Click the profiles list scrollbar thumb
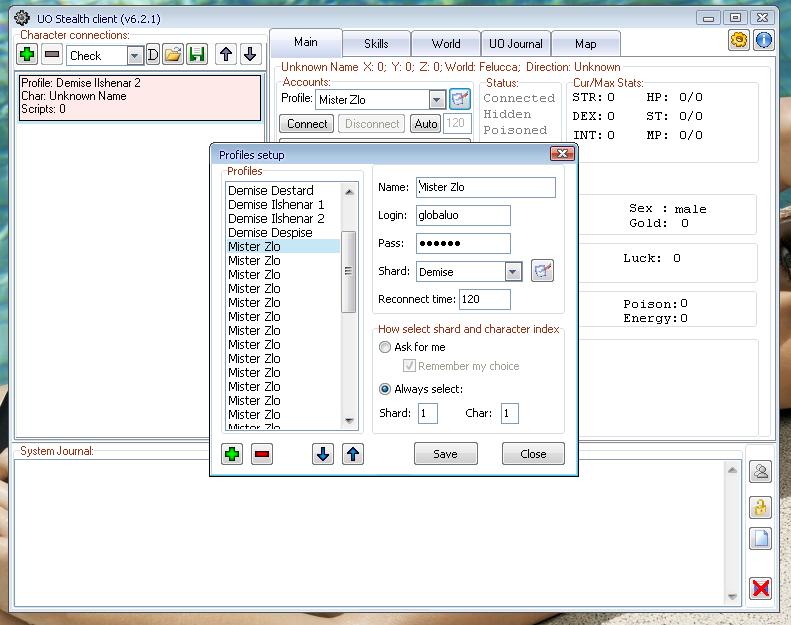Screen dimensions: 791x625 pyautogui.click(x=349, y=271)
